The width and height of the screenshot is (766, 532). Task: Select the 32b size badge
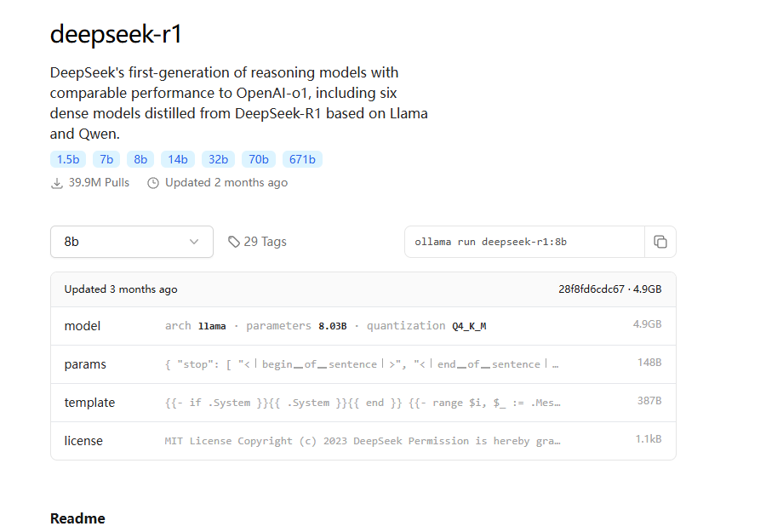coord(218,159)
